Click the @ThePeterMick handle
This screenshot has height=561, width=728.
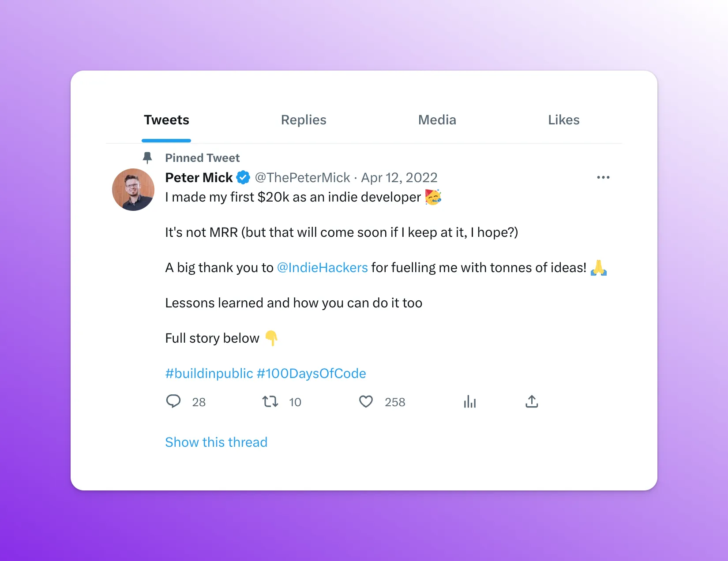303,177
